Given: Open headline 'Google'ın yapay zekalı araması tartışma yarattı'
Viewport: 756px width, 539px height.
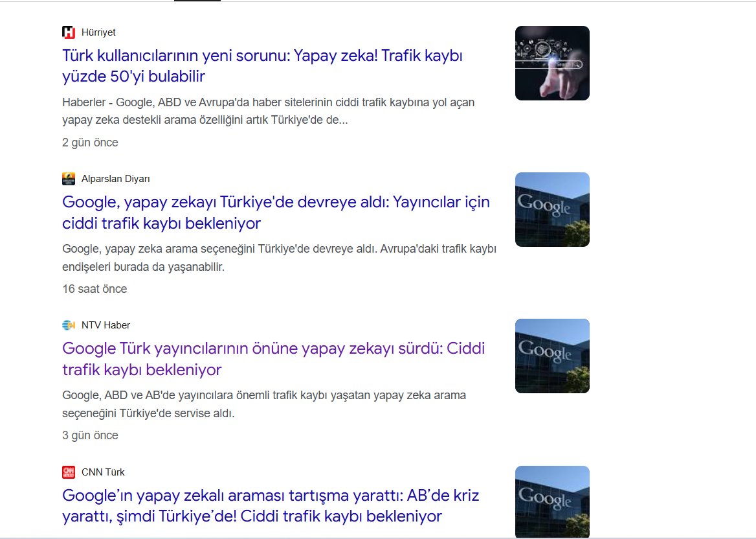Looking at the screenshot, I should [271, 506].
